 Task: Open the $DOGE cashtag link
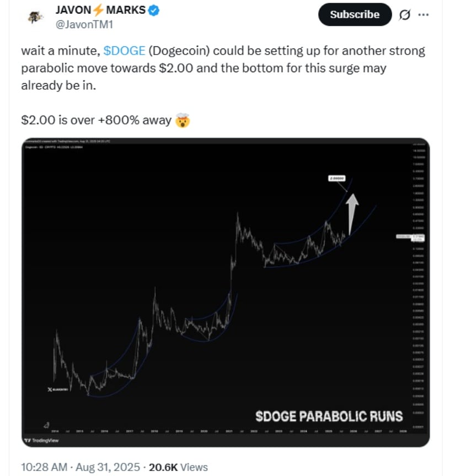tap(124, 51)
